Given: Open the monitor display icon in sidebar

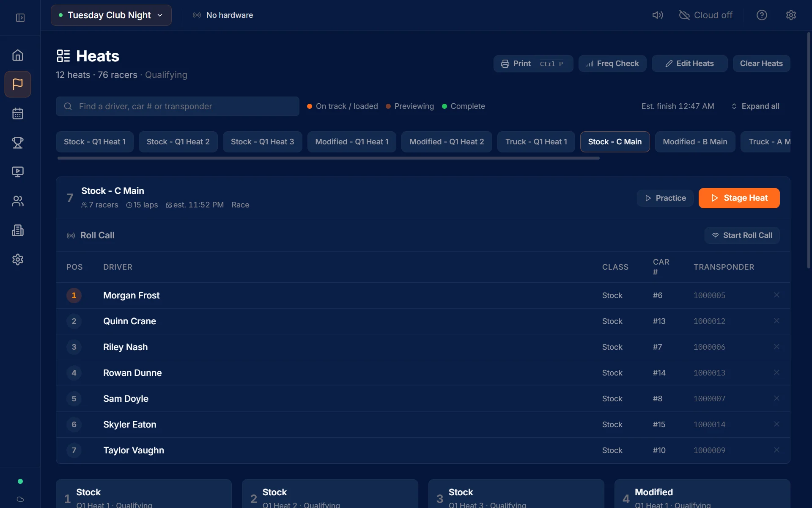Looking at the screenshot, I should (18, 172).
